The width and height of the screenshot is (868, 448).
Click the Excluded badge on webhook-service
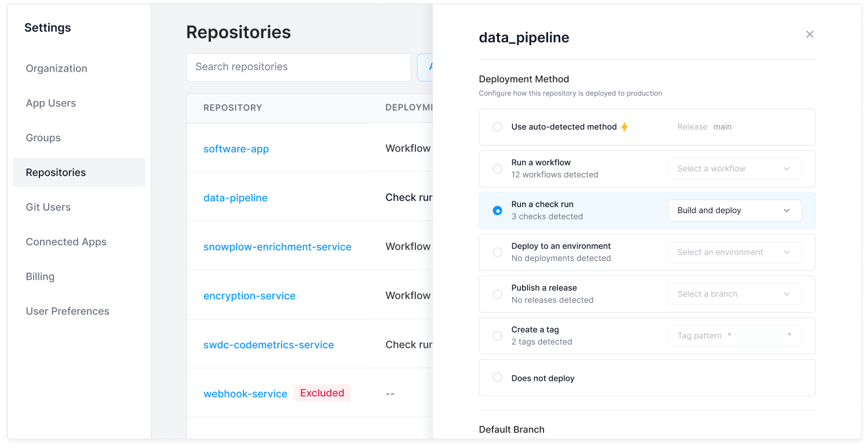tap(322, 392)
